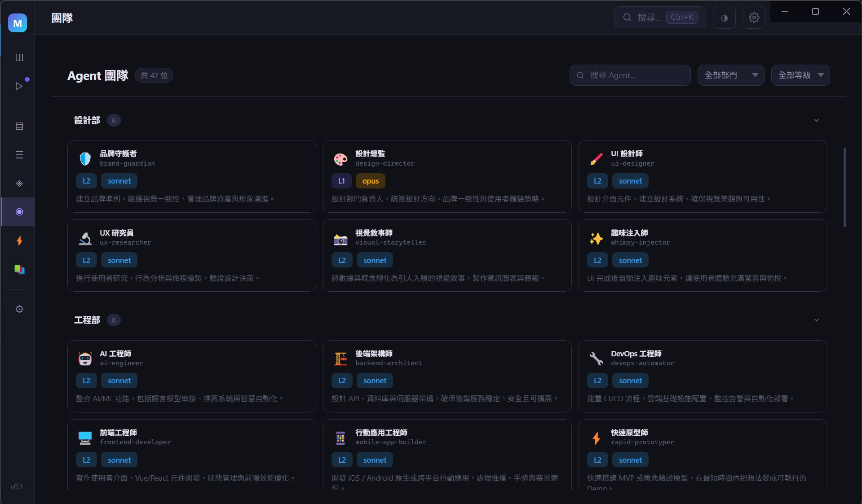This screenshot has width=862, height=504.
Task: Click the 前端工程師 monitor icon
Action: pos(85,438)
